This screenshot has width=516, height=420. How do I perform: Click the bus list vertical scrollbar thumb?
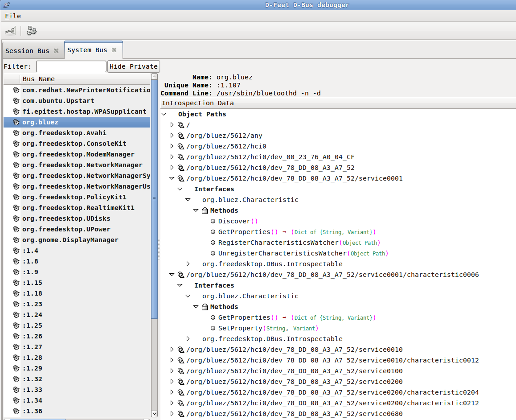(154, 199)
